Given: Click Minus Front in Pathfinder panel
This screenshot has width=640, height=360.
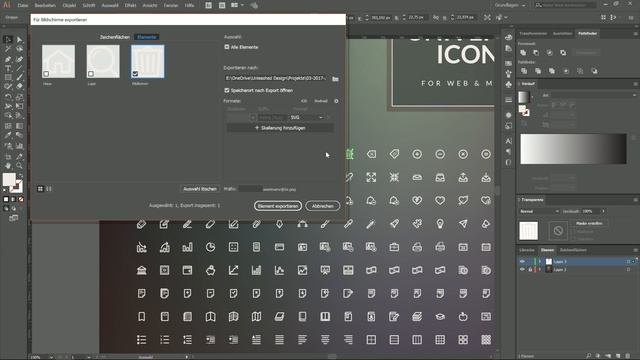Looking at the screenshot, I should 536,53.
